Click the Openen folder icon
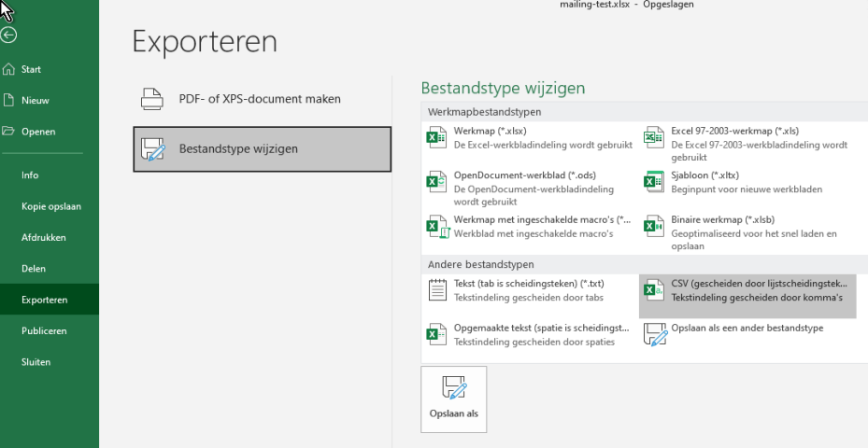868x448 pixels. click(x=8, y=131)
